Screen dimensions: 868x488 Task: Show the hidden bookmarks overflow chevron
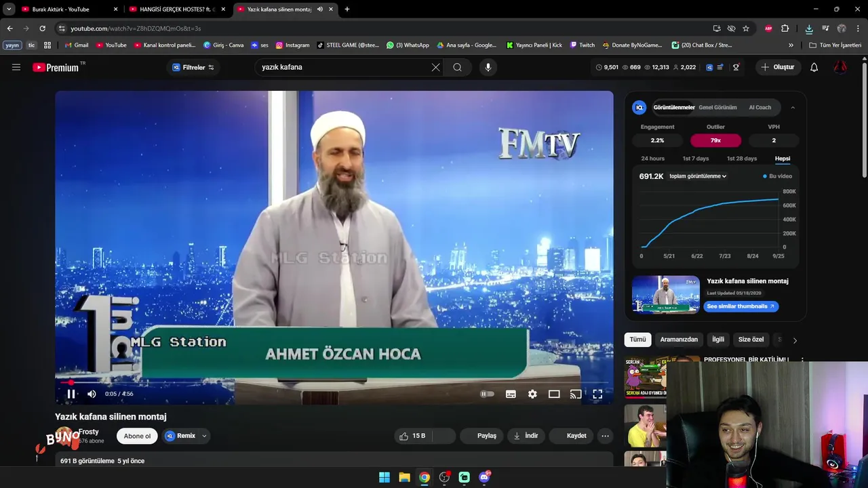[x=791, y=45]
